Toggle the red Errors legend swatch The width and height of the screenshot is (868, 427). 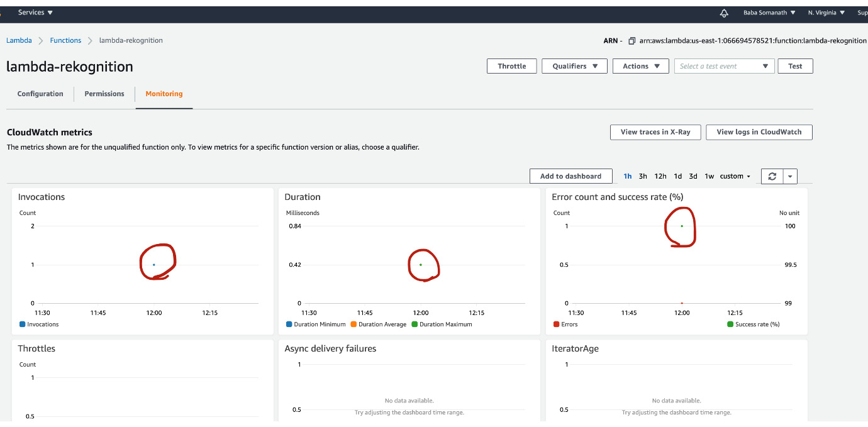[556, 324]
